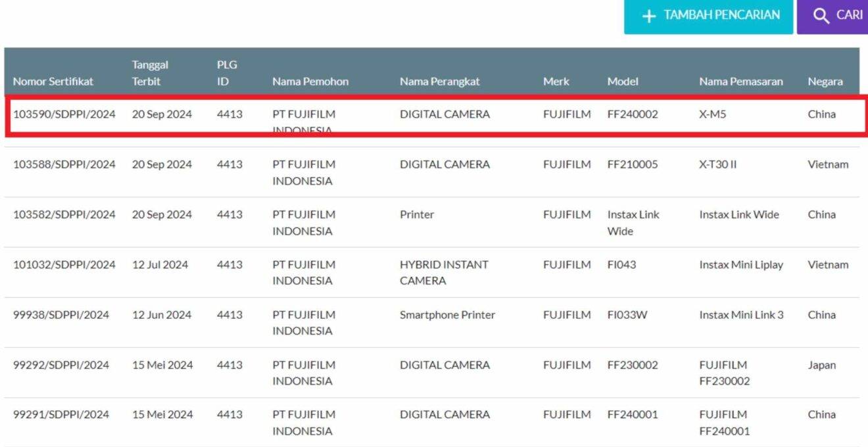Viewport: 868px width, 447px height.
Task: Select the Instax Mini Link 3 entry
Action: click(x=741, y=315)
